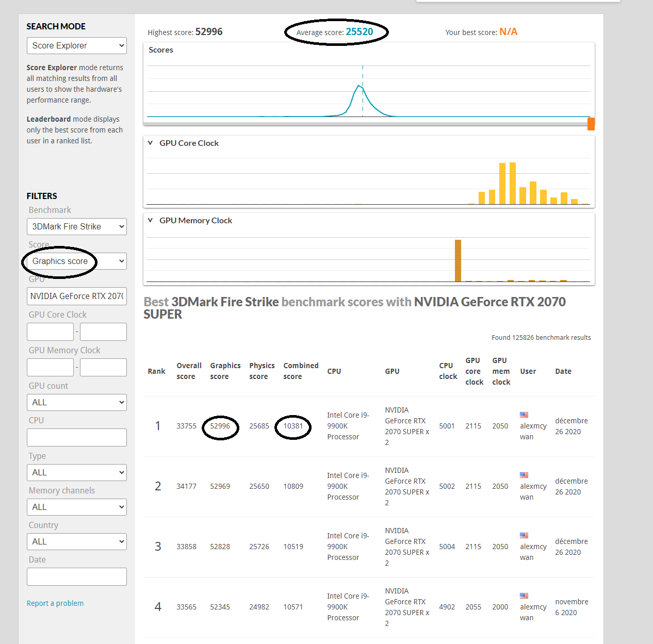Click graphics score 52969 in rank 2 row
The image size is (653, 644).
pos(220,486)
